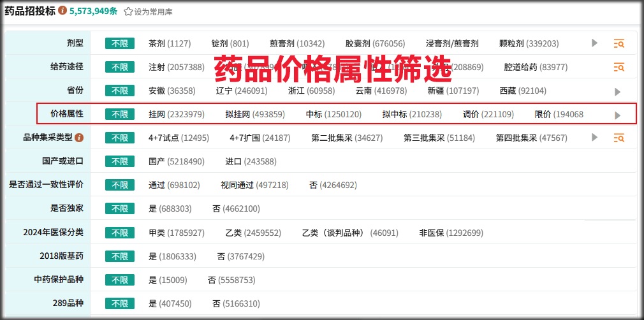Open the search-list icon in 品种集采类型 row
Viewport: 644px width, 320px height.
(619, 138)
